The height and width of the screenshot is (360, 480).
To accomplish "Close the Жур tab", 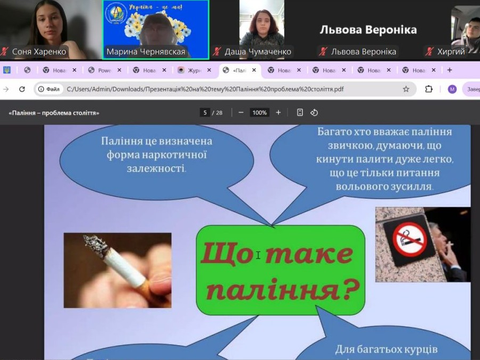I will [x=209, y=70].
